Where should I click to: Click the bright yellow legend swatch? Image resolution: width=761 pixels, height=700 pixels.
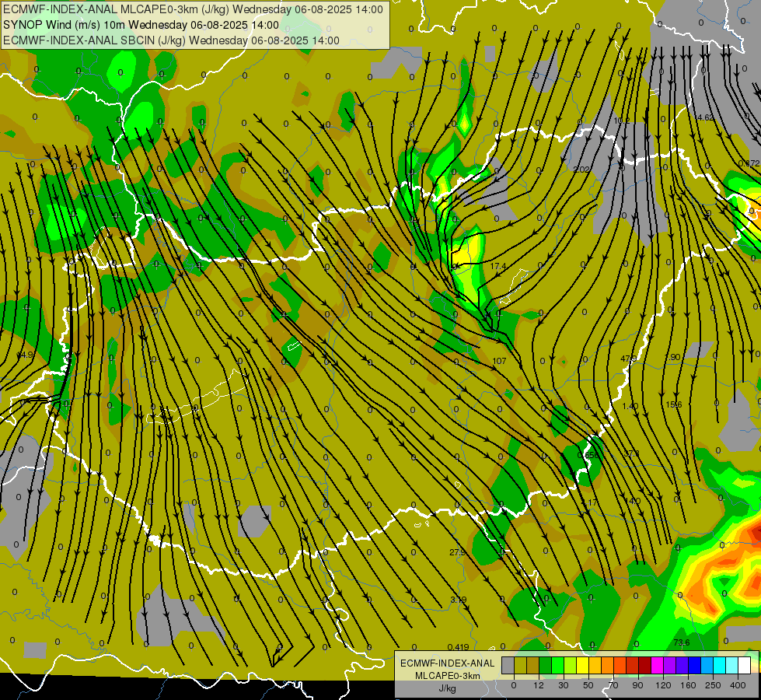coord(582,665)
